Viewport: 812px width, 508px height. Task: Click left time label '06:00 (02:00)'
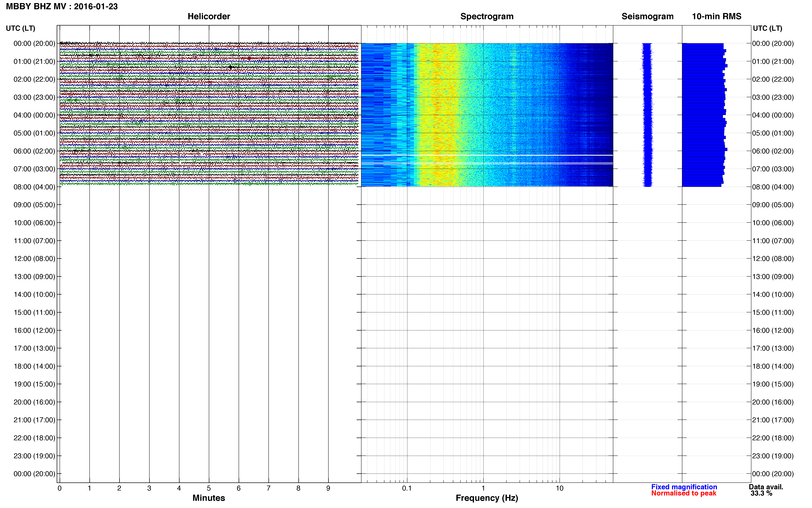click(x=34, y=151)
